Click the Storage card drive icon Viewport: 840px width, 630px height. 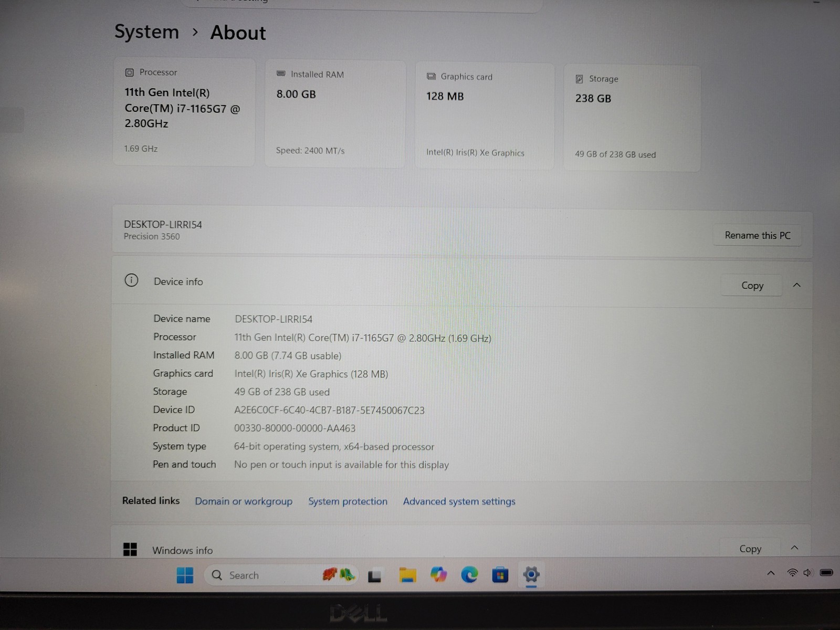coord(579,79)
